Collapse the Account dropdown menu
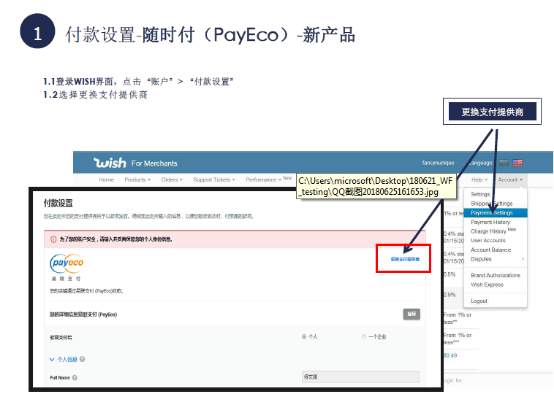This screenshot has height=403, width=554. tap(510, 179)
